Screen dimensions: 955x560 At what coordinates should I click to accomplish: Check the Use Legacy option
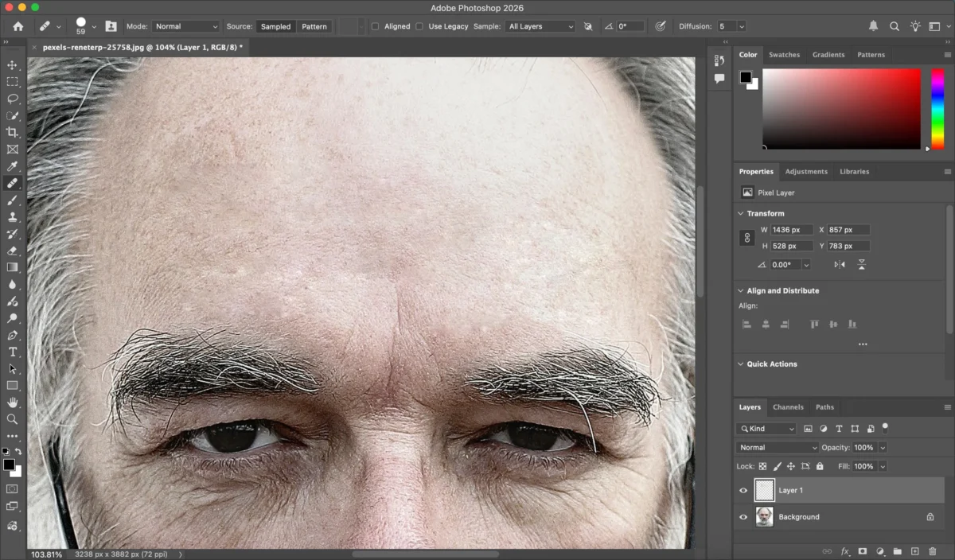(420, 26)
